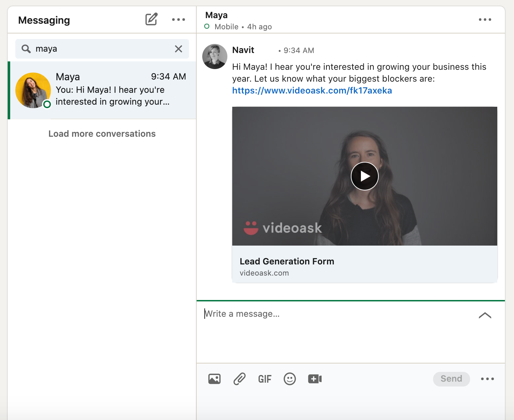Click the search magnifier icon
Image resolution: width=514 pixels, height=420 pixels.
[26, 49]
